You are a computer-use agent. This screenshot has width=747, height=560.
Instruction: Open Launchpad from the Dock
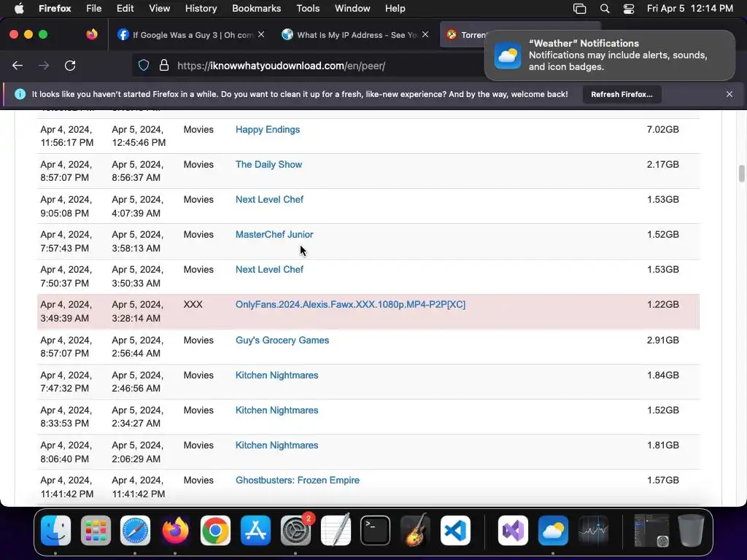click(x=96, y=530)
